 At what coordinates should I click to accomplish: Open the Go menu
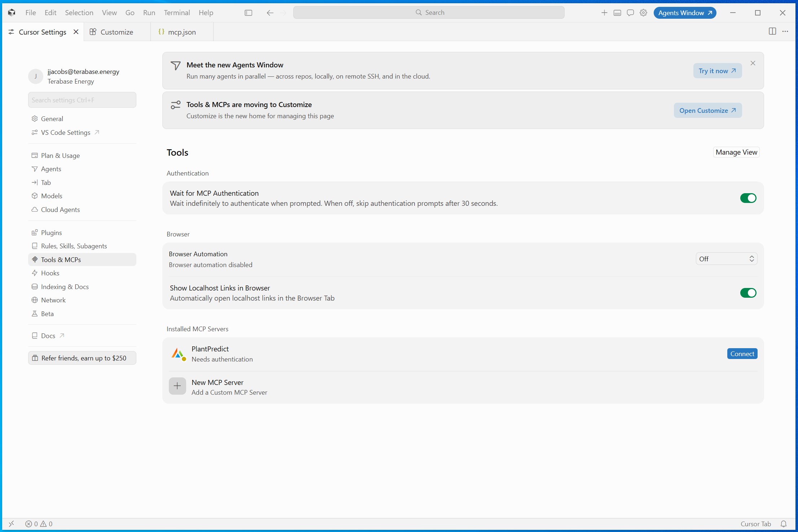[130, 13]
